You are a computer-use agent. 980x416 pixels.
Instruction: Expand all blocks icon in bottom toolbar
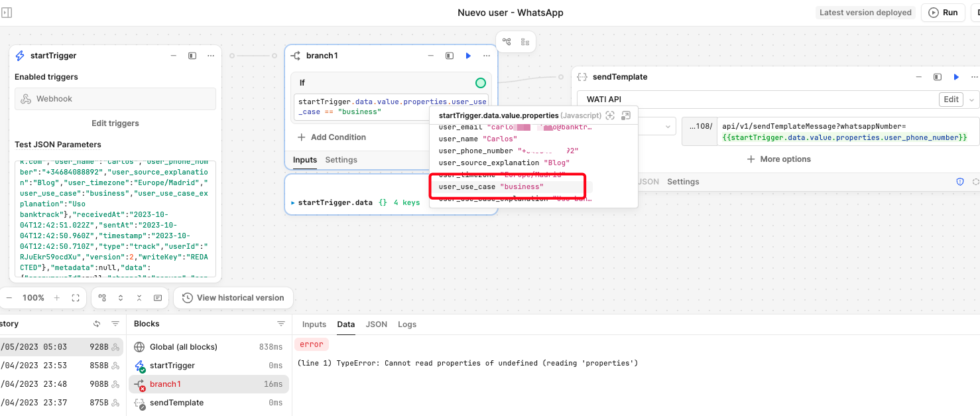point(121,298)
